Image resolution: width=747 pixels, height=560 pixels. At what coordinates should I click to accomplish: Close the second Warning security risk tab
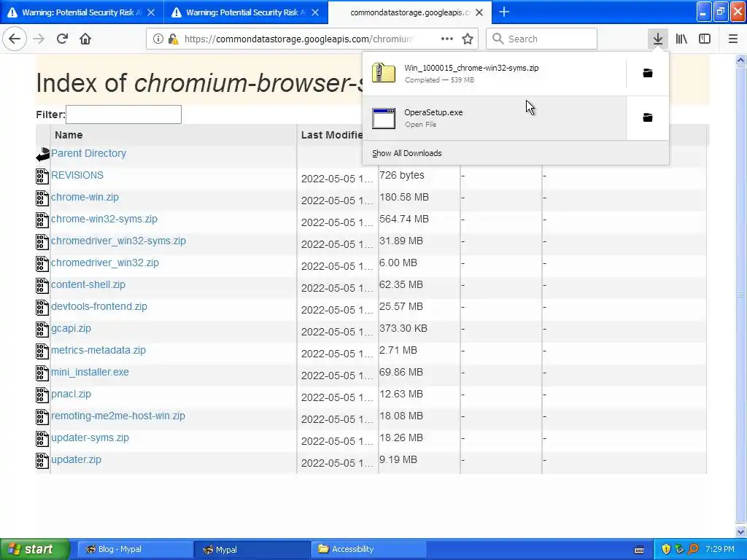click(x=315, y=12)
